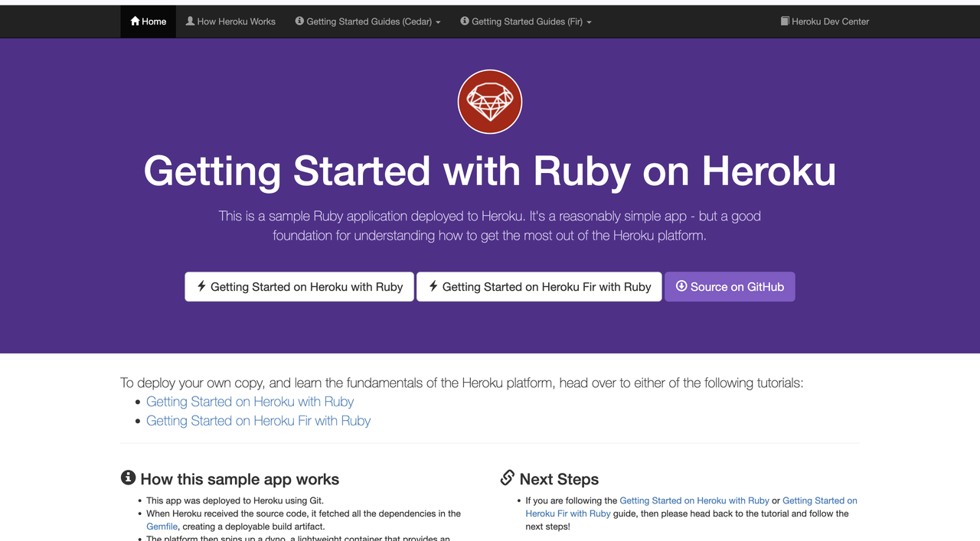The image size is (980, 541).
Task: Click the Getting Started with Ruby on Heroku heading
Action: [x=490, y=171]
